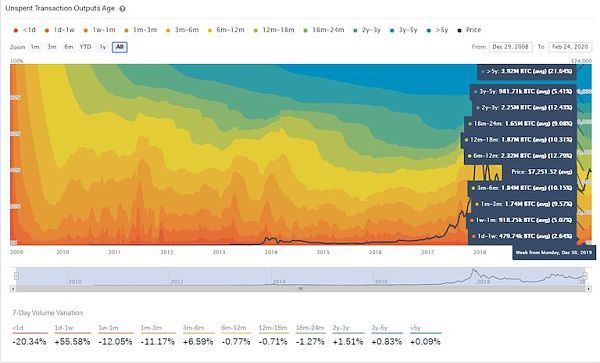Select the 1m zoom range
The width and height of the screenshot is (600, 363).
(x=35, y=47)
